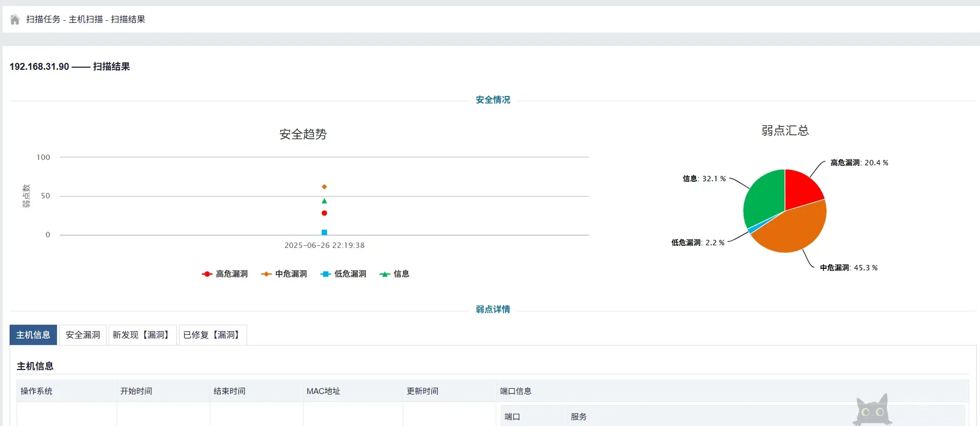Click the 2025-06-26 22:19:38 axis label

click(324, 245)
